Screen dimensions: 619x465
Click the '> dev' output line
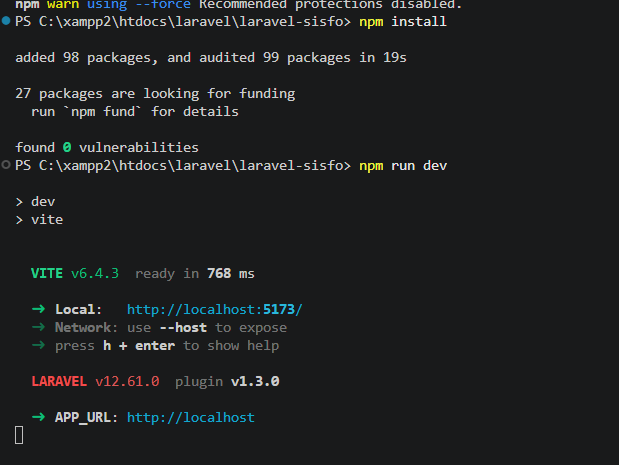[x=35, y=202]
